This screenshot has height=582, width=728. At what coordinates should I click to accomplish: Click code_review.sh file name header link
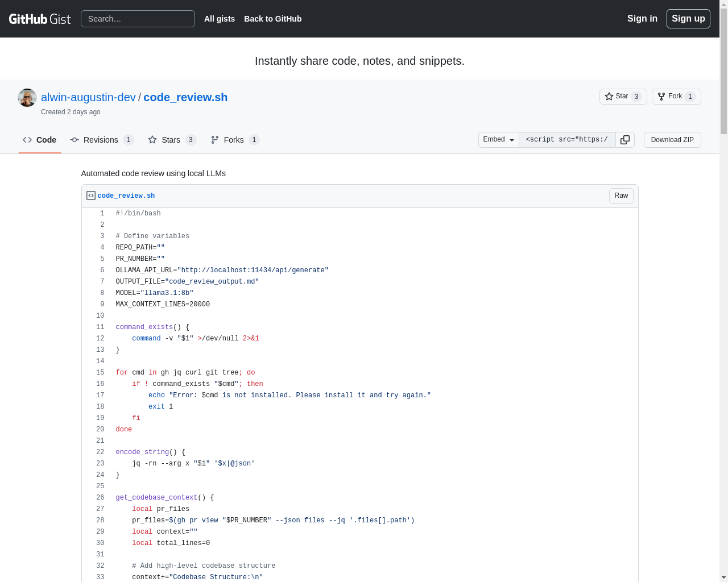point(126,196)
